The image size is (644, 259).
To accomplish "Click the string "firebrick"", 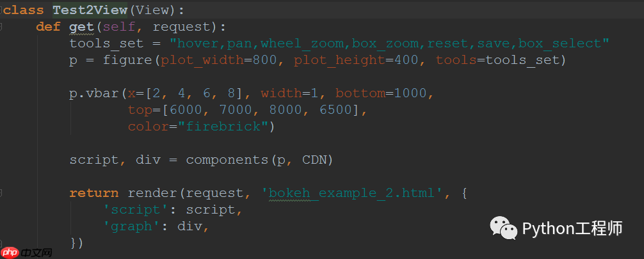I will tap(223, 127).
